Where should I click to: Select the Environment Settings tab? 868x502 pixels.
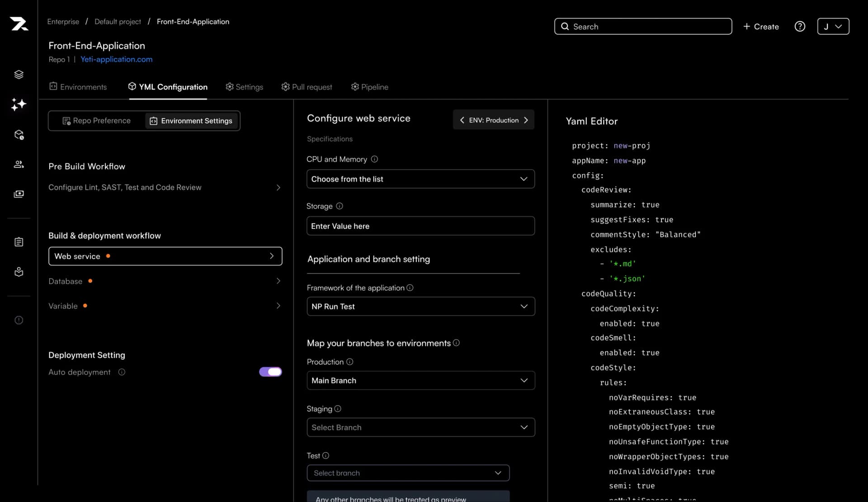[x=191, y=121]
